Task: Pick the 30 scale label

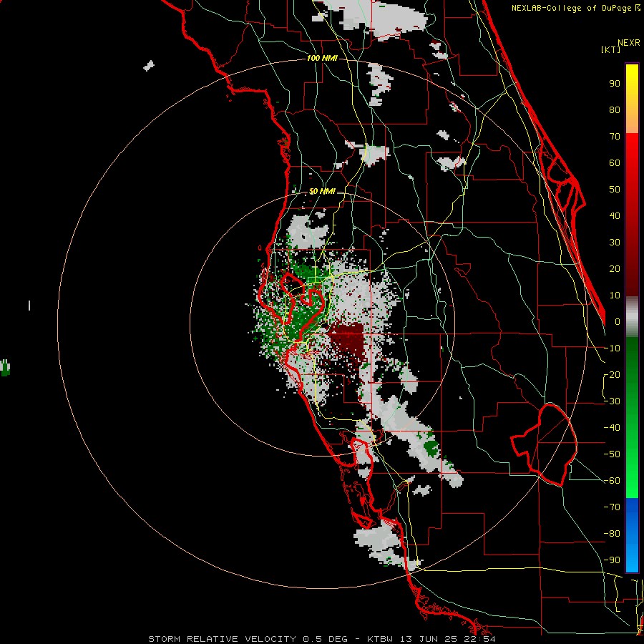Action: (x=615, y=243)
